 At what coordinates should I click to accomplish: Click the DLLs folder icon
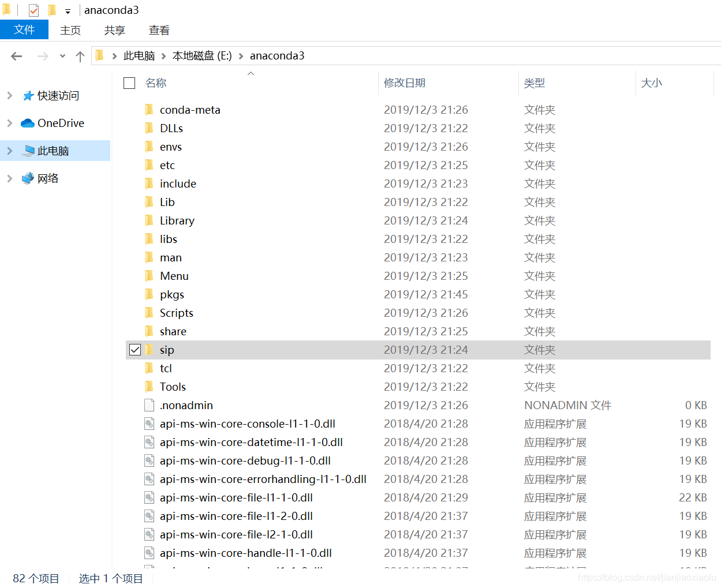pyautogui.click(x=149, y=128)
